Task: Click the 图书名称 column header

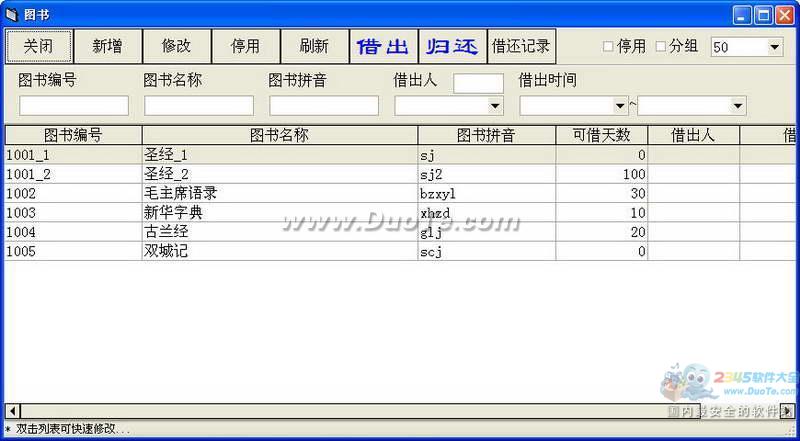Action: (280, 135)
